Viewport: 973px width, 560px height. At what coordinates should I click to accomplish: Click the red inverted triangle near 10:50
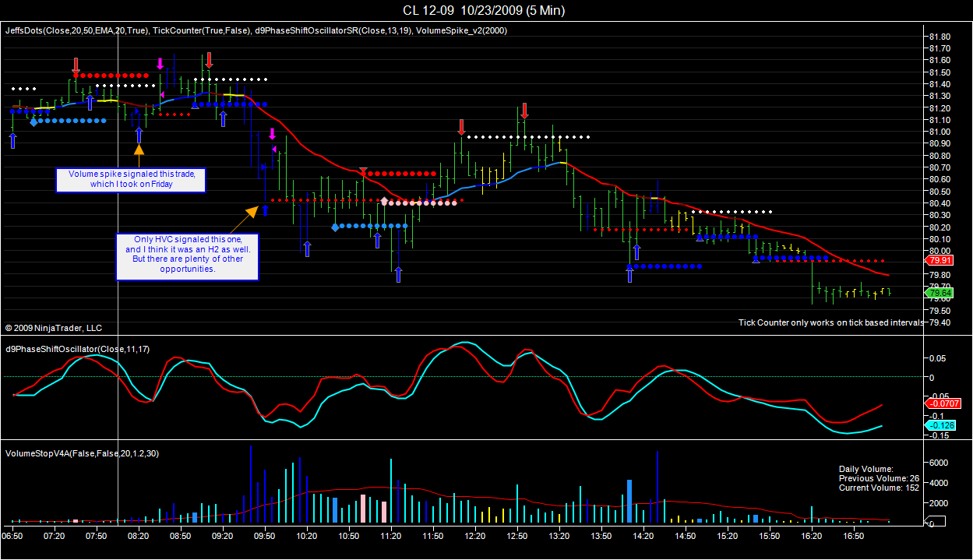pyautogui.click(x=363, y=171)
